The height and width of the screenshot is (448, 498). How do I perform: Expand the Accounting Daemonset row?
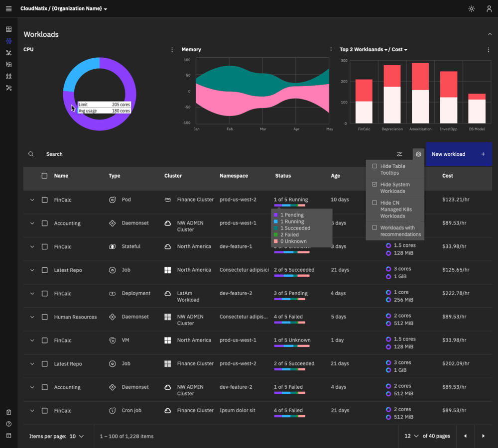point(32,223)
